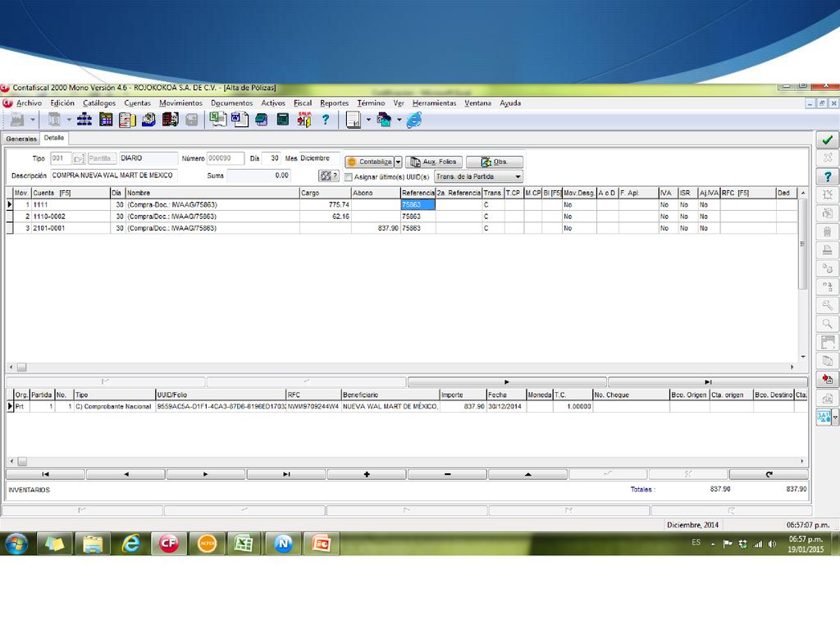Click the C) Comprobante Nacional cell

click(x=115, y=407)
